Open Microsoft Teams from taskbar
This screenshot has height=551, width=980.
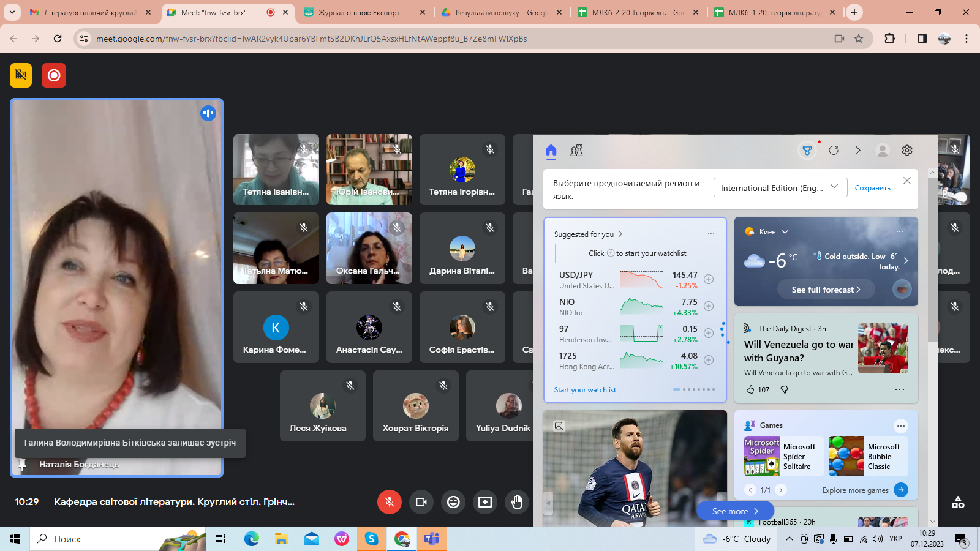(x=432, y=539)
